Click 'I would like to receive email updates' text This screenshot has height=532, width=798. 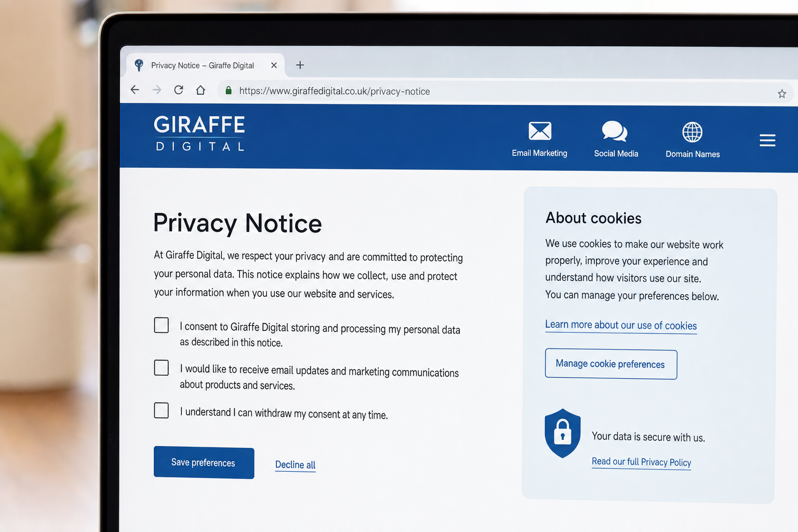(x=319, y=377)
